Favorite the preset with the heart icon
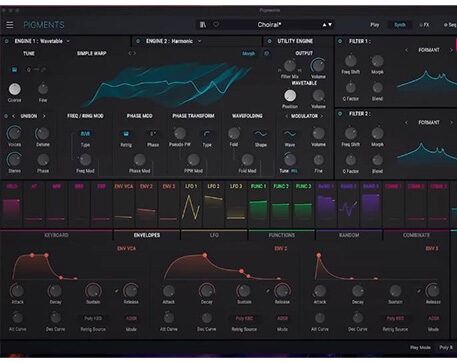Viewport: 457px width, 363px height. (x=216, y=25)
